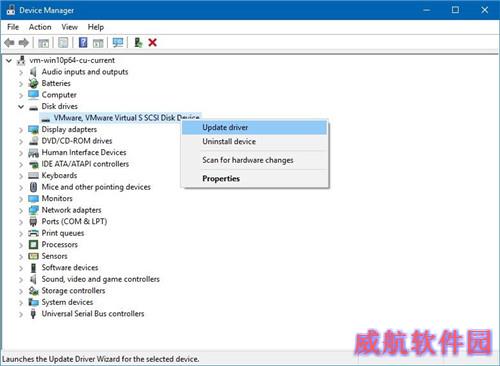Select the System devices label
This screenshot has width=500, height=366.
[67, 302]
